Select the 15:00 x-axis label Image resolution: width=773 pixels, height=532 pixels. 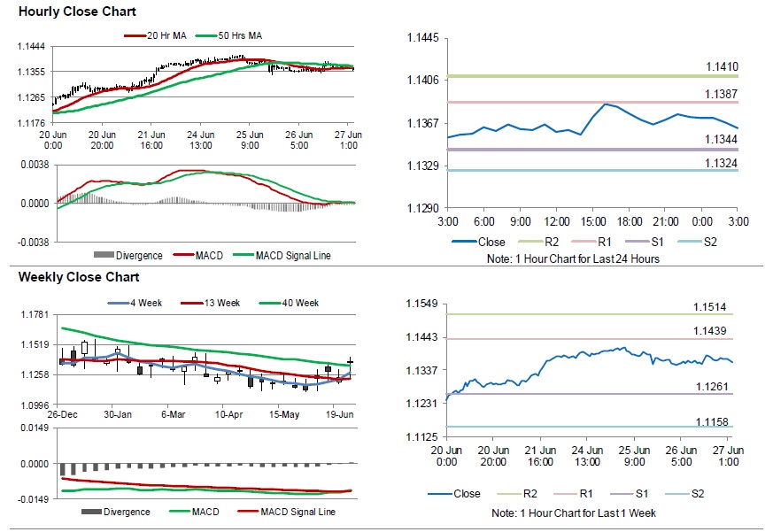tap(593, 222)
